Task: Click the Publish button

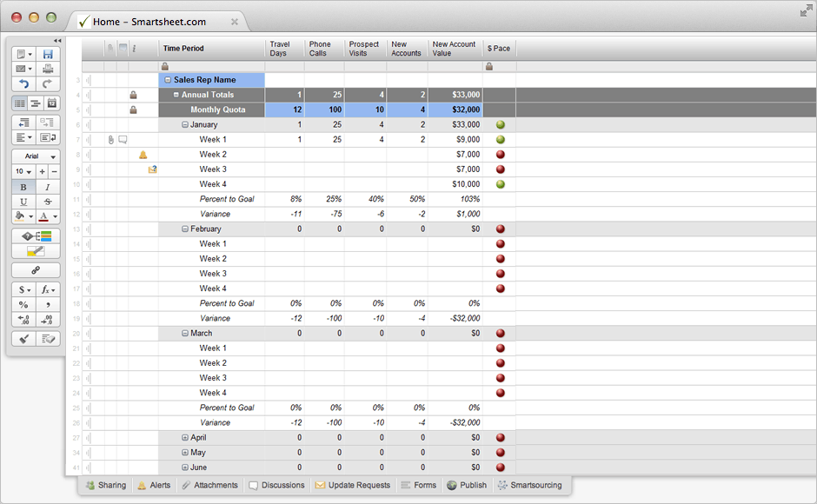Action: tap(466, 485)
